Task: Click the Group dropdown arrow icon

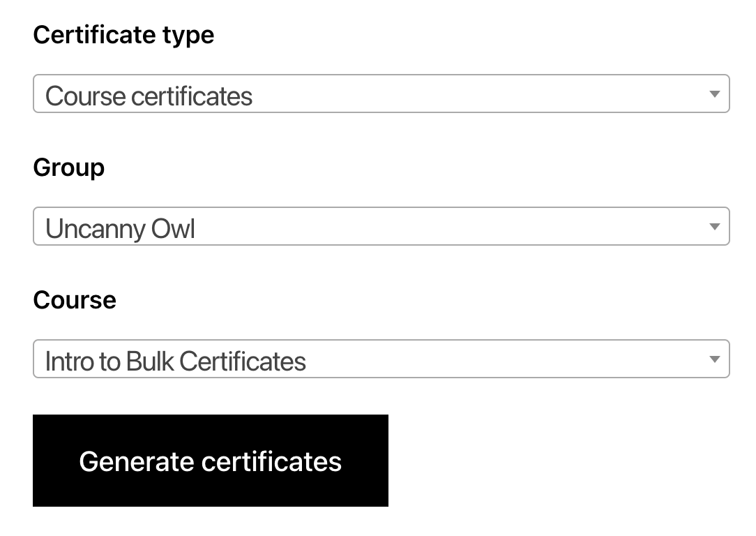Action: pyautogui.click(x=714, y=227)
